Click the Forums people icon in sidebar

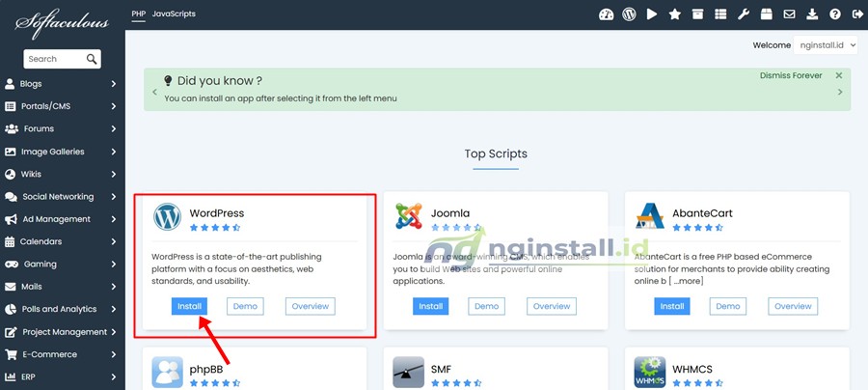(x=11, y=128)
